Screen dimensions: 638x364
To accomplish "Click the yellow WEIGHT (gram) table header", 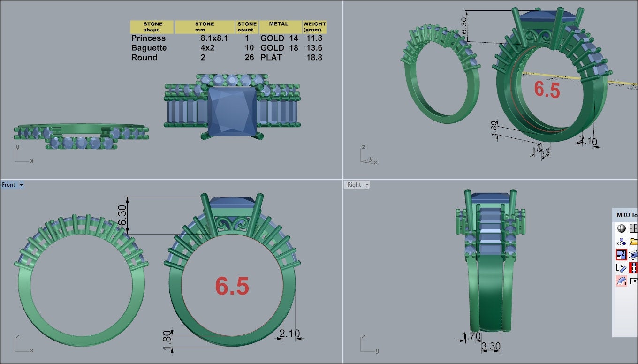I will point(314,27).
